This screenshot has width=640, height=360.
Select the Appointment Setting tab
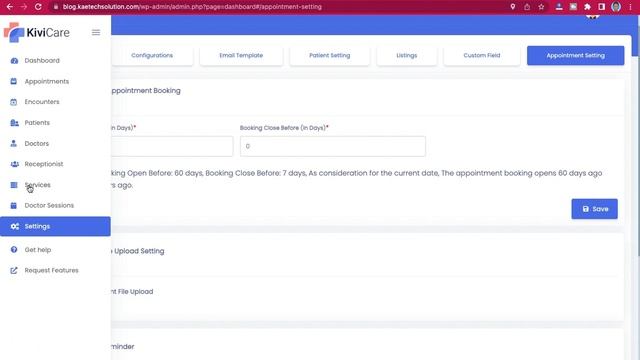576,56
